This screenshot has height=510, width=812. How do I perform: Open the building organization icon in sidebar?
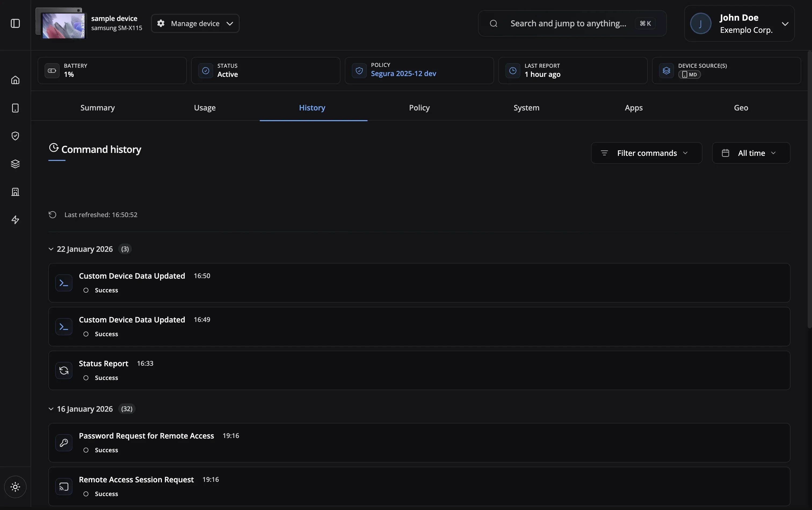(15, 192)
